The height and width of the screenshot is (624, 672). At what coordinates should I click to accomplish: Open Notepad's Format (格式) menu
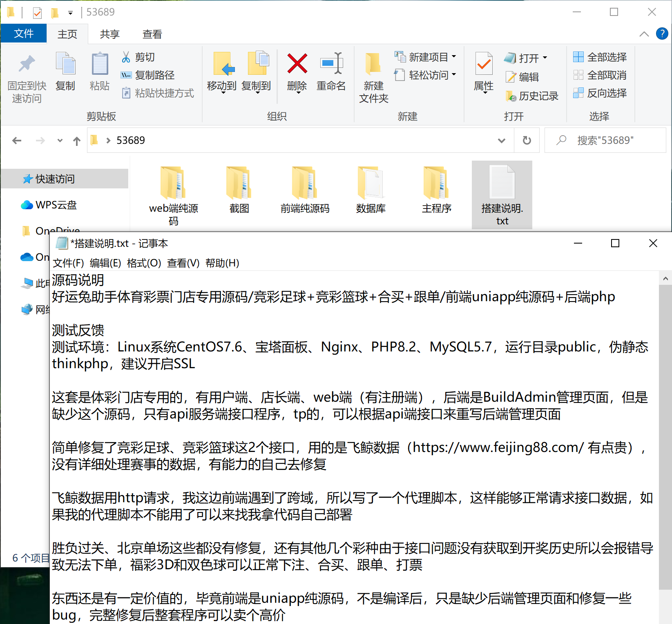(144, 263)
